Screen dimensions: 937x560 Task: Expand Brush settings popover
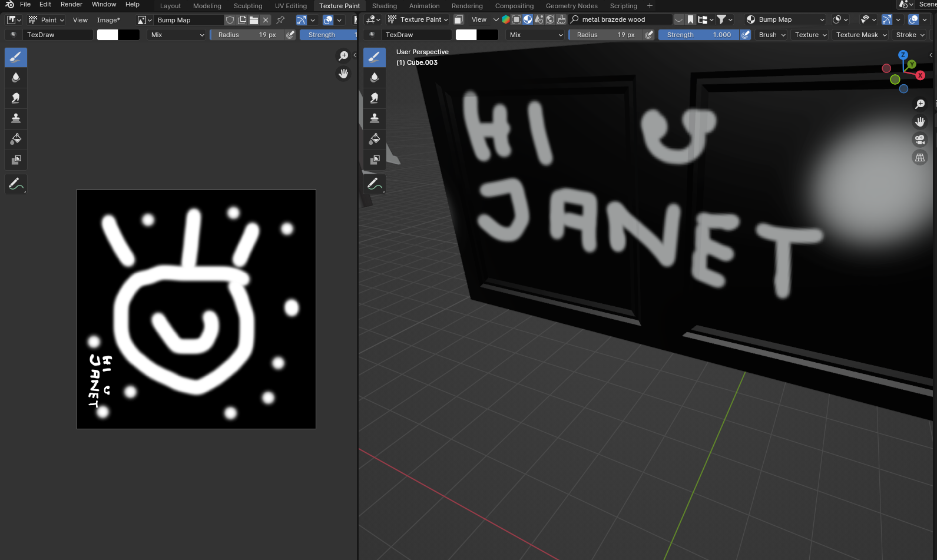[x=772, y=35]
